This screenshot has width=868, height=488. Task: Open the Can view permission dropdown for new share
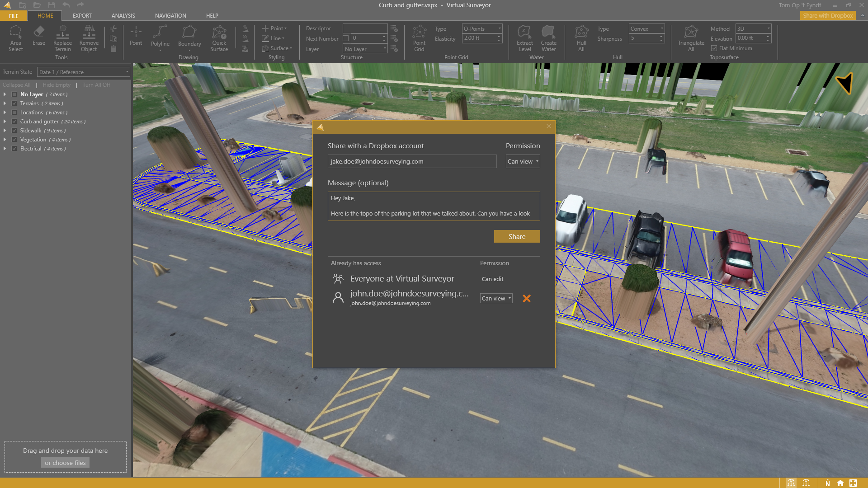(523, 161)
